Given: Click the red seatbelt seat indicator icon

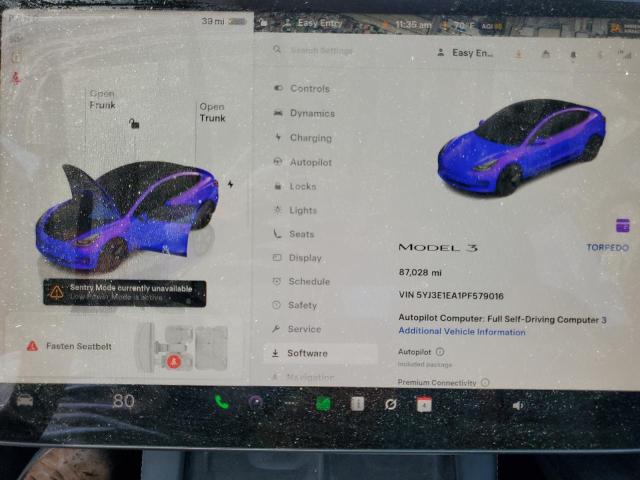Looking at the screenshot, I should pos(174,361).
